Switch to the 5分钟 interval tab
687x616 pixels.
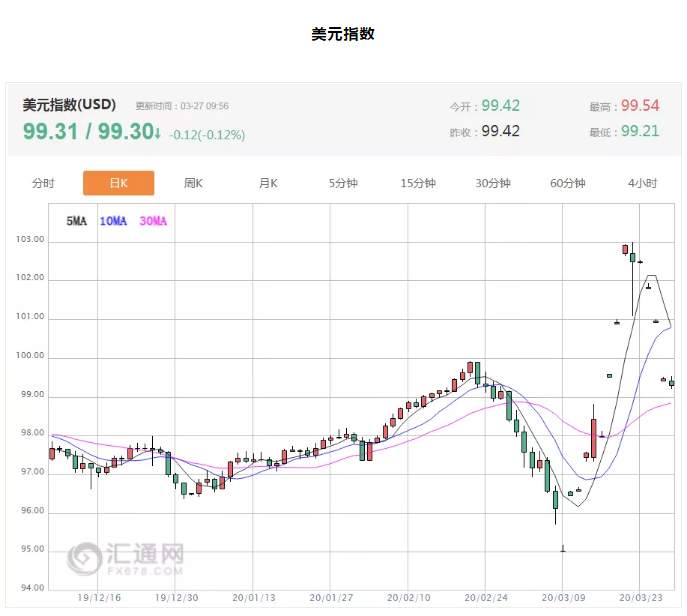click(343, 183)
